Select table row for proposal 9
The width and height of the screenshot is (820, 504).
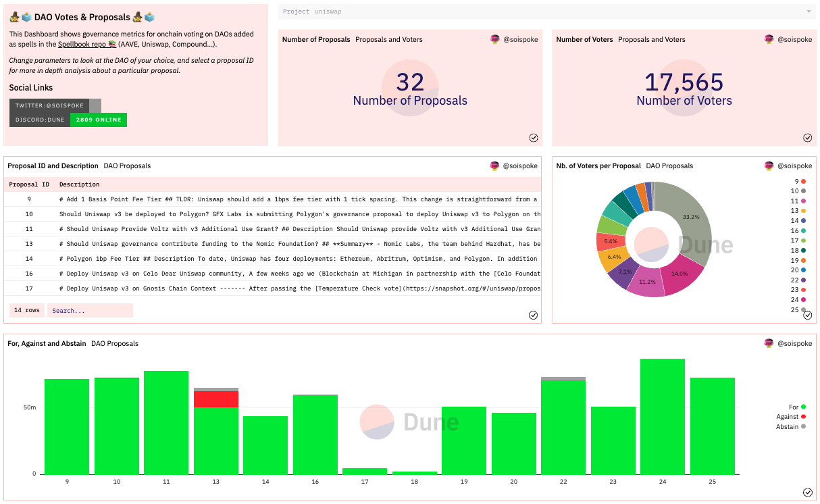pos(273,199)
